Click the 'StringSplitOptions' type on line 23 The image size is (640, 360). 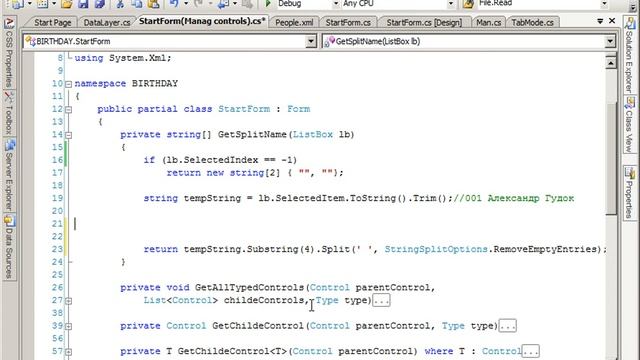(x=436, y=249)
